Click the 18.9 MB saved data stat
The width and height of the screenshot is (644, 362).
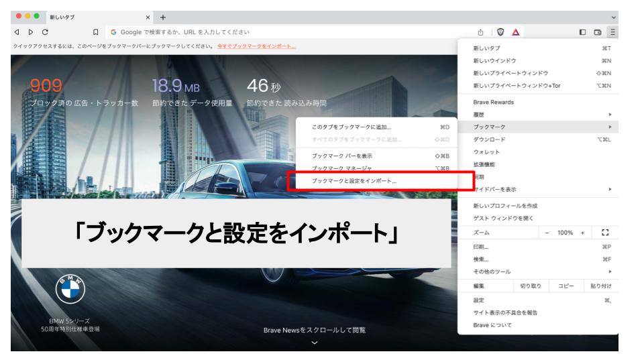(x=176, y=86)
